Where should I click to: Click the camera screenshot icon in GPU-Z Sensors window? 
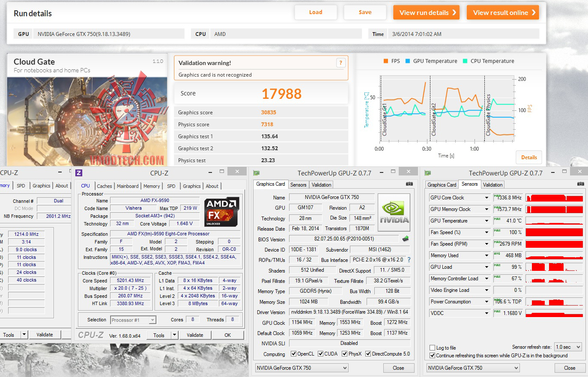coord(581,184)
